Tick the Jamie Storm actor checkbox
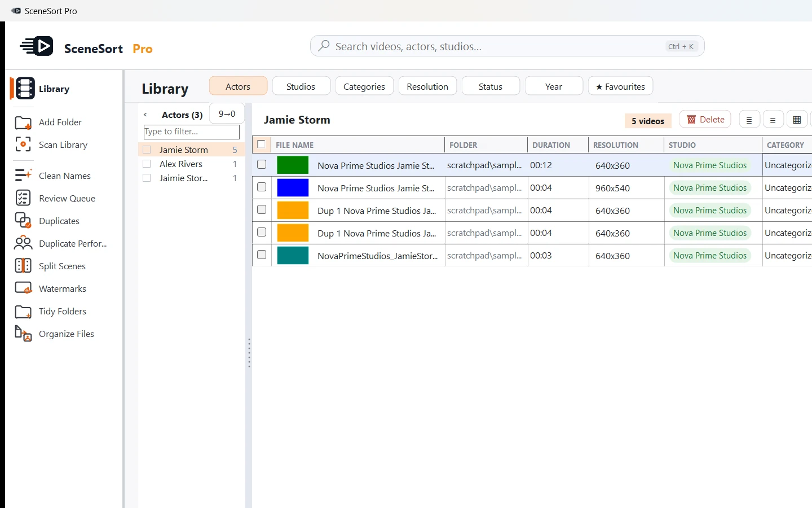The image size is (812, 508). 147,150
